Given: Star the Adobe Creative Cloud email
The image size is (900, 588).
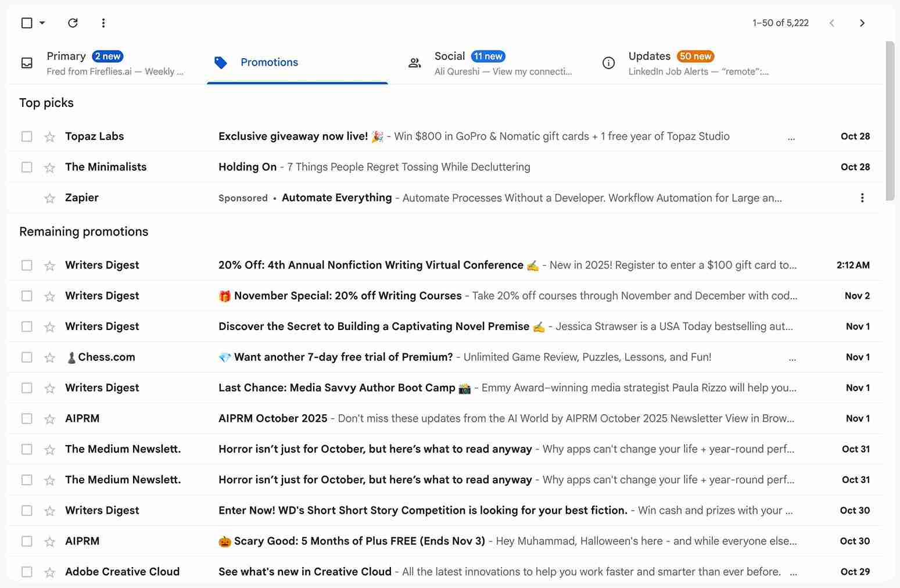Looking at the screenshot, I should pyautogui.click(x=50, y=572).
